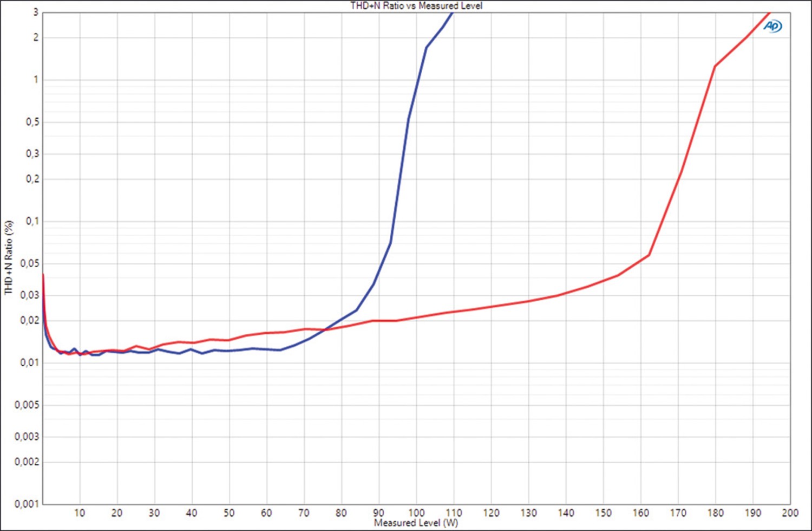The height and width of the screenshot is (531, 812).
Task: Click the AP logo in the graph corner
Action: pos(773,26)
